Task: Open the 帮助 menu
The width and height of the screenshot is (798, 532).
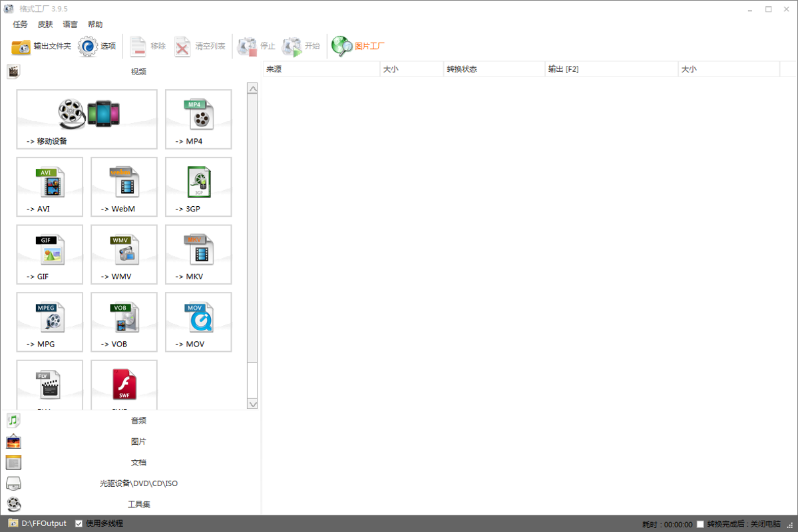Action: [x=95, y=25]
